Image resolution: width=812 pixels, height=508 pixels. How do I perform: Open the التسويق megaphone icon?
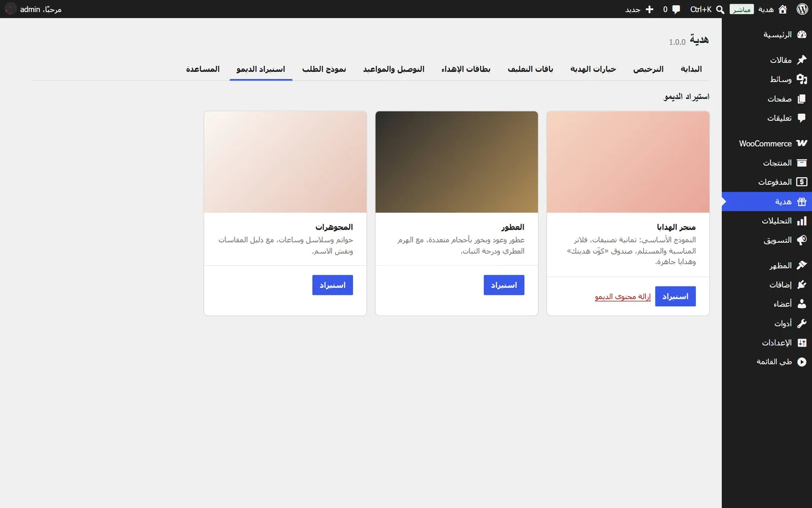point(802,240)
